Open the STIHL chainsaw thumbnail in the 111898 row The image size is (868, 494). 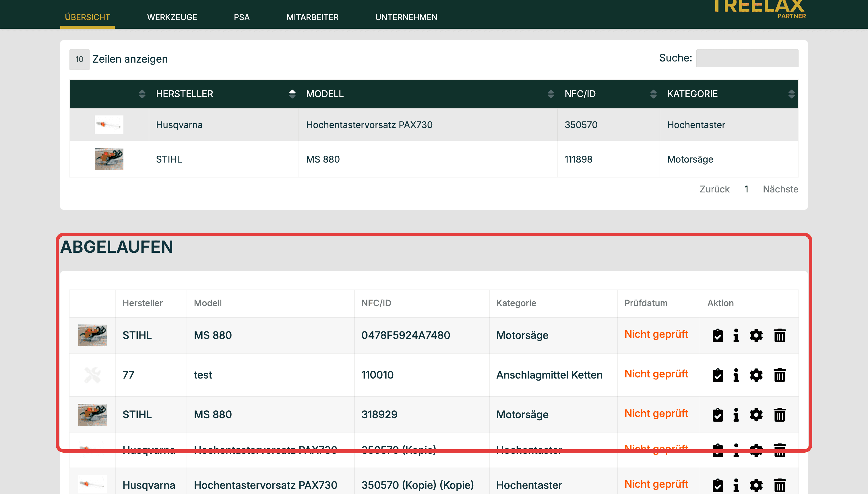coord(109,159)
